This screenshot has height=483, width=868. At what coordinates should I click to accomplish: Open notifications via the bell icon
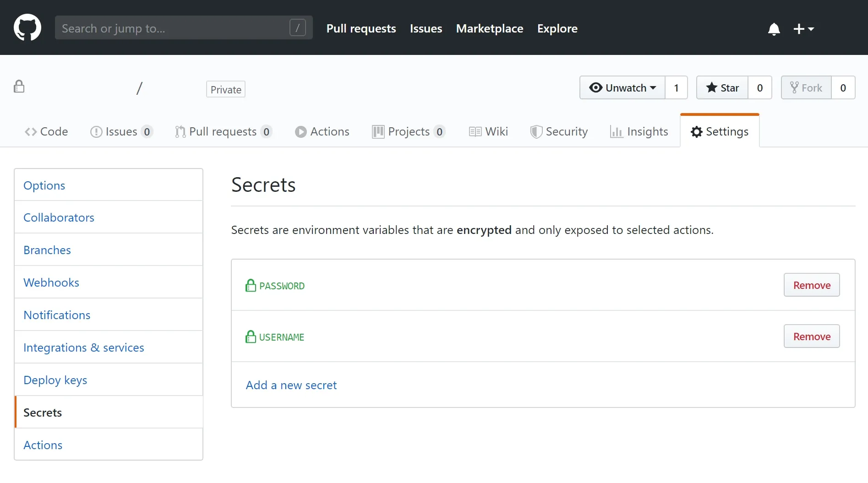(x=774, y=29)
